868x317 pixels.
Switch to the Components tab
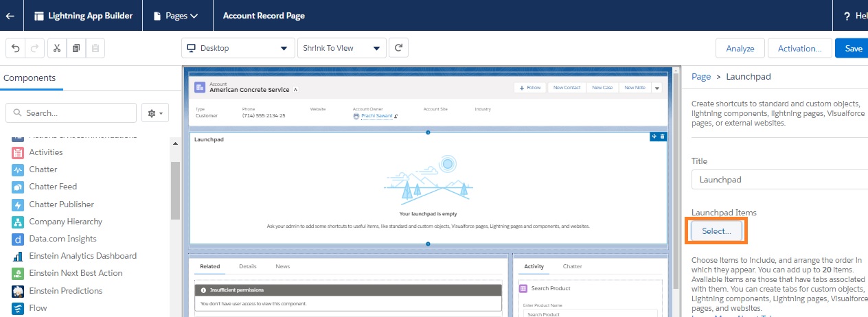pos(30,78)
